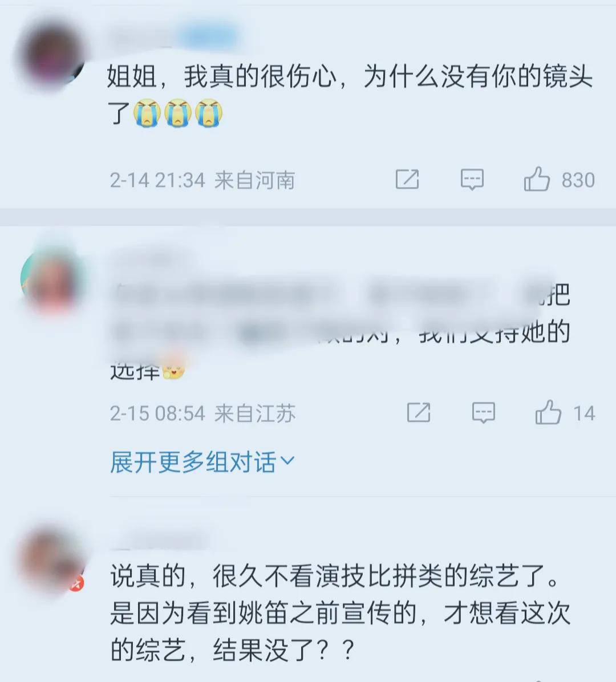Expand 展开更多组对话 conversations
The image size is (616, 682).
point(202,461)
